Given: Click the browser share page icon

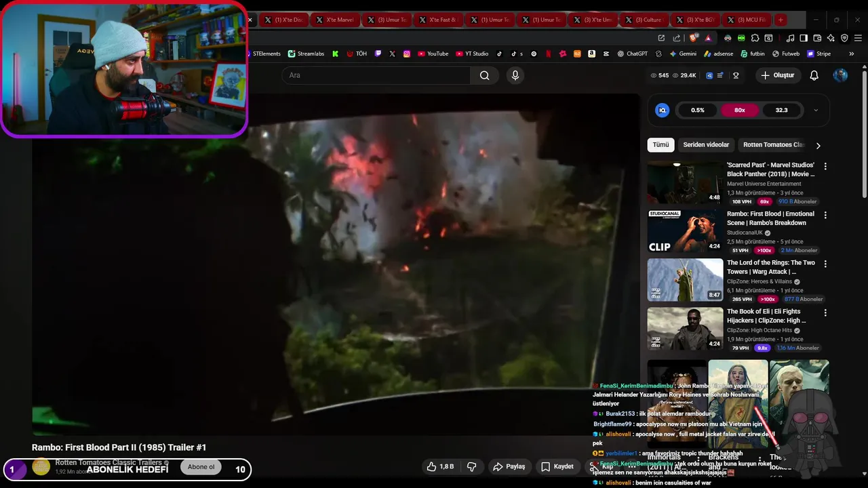Looking at the screenshot, I should coord(677,39).
